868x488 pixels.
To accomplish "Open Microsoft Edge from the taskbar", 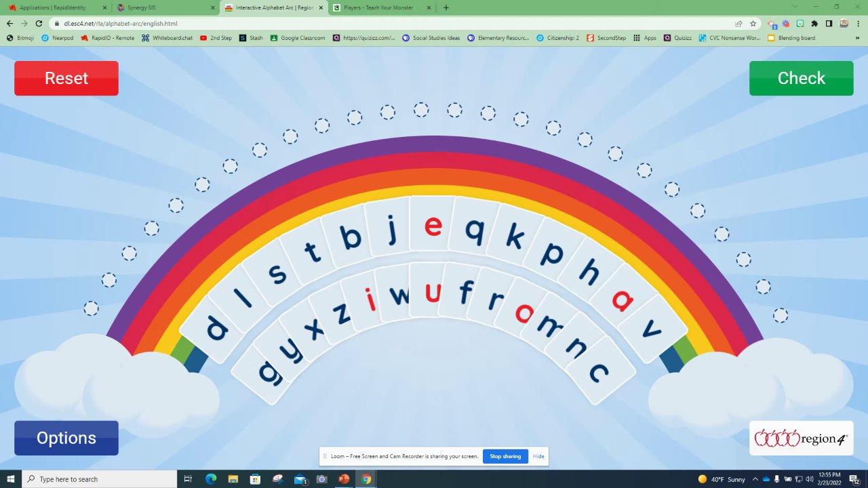I will (x=211, y=479).
